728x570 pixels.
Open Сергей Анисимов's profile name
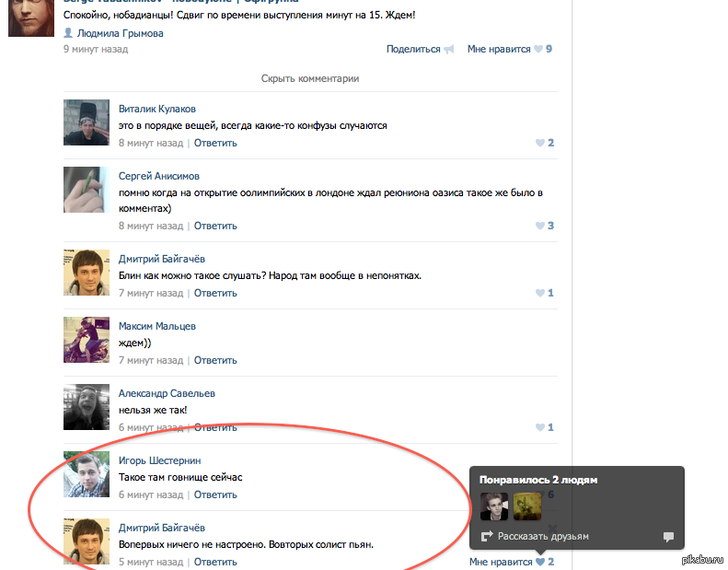point(158,176)
